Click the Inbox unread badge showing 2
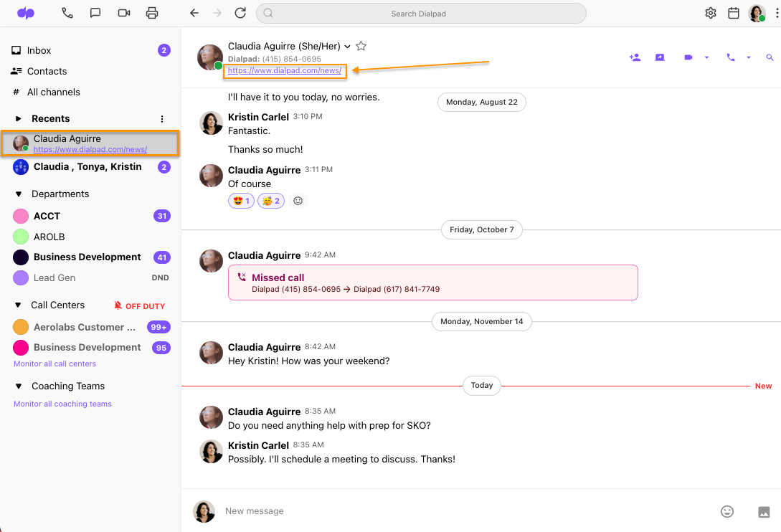The image size is (781, 532). [164, 50]
